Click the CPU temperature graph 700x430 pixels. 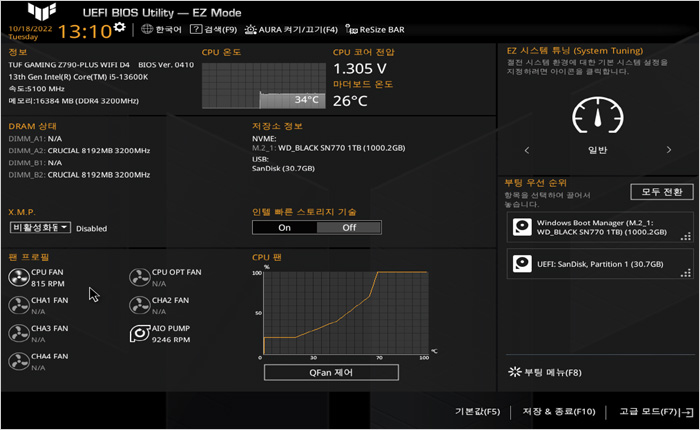click(264, 86)
